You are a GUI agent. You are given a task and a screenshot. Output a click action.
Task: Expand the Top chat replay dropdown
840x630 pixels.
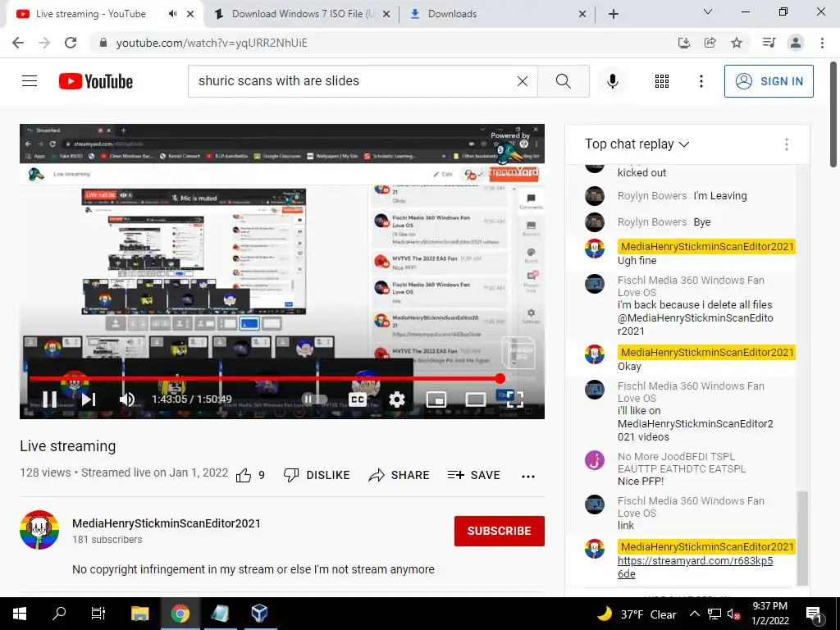click(637, 144)
